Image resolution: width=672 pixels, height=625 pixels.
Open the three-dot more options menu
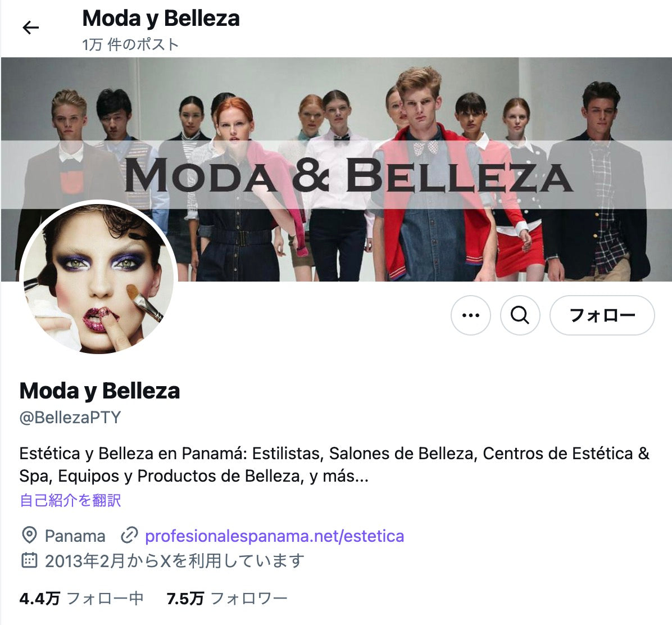click(x=471, y=315)
